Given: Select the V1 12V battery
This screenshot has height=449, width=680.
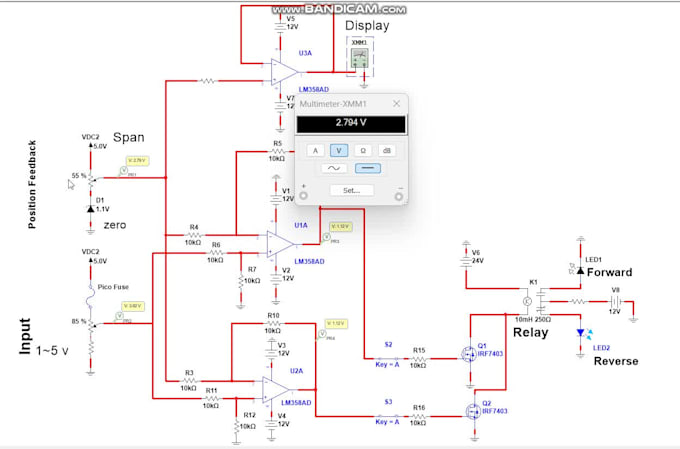Looking at the screenshot, I should point(276,199).
